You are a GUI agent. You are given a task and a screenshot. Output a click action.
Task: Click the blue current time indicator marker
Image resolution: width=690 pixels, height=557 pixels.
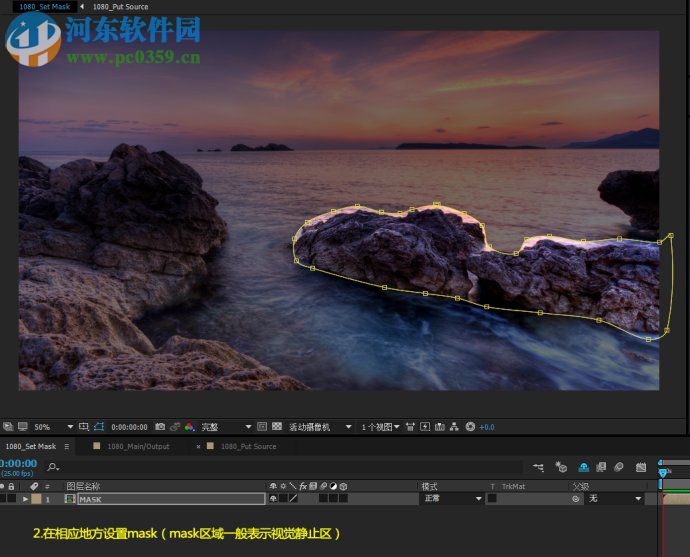click(663, 473)
